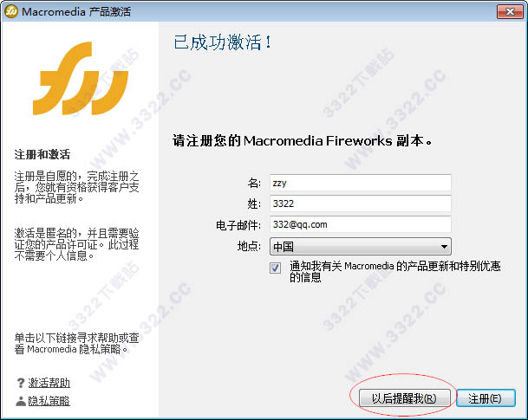528x420 pixels.
Task: Click the 姓 field containing 3322
Action: 361,204
